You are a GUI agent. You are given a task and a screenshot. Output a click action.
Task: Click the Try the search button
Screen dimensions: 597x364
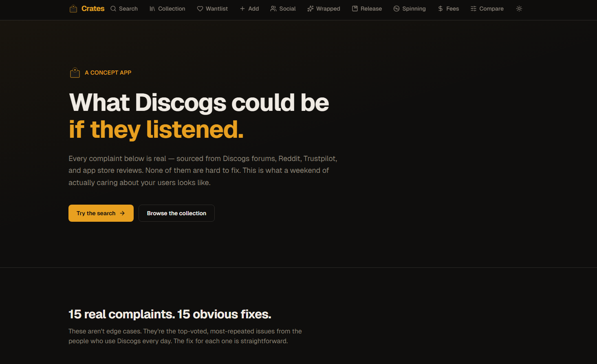pyautogui.click(x=101, y=213)
